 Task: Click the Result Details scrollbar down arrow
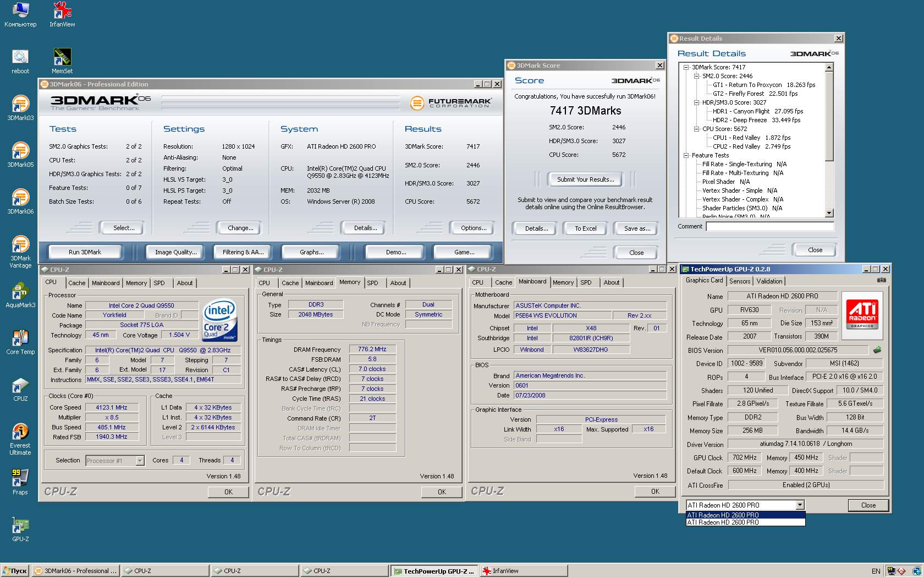[x=829, y=213]
